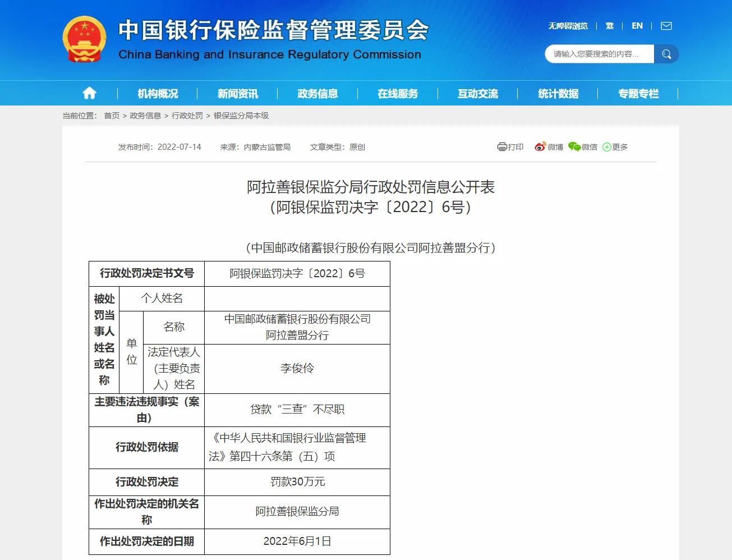Share via the Weibo icon
This screenshot has width=732, height=560.
[x=540, y=147]
